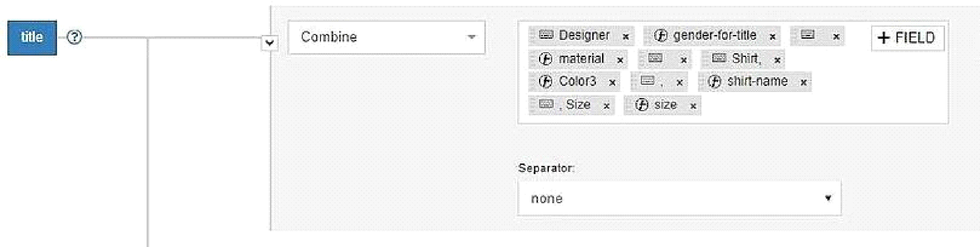Click the + FIELD button

point(907,38)
